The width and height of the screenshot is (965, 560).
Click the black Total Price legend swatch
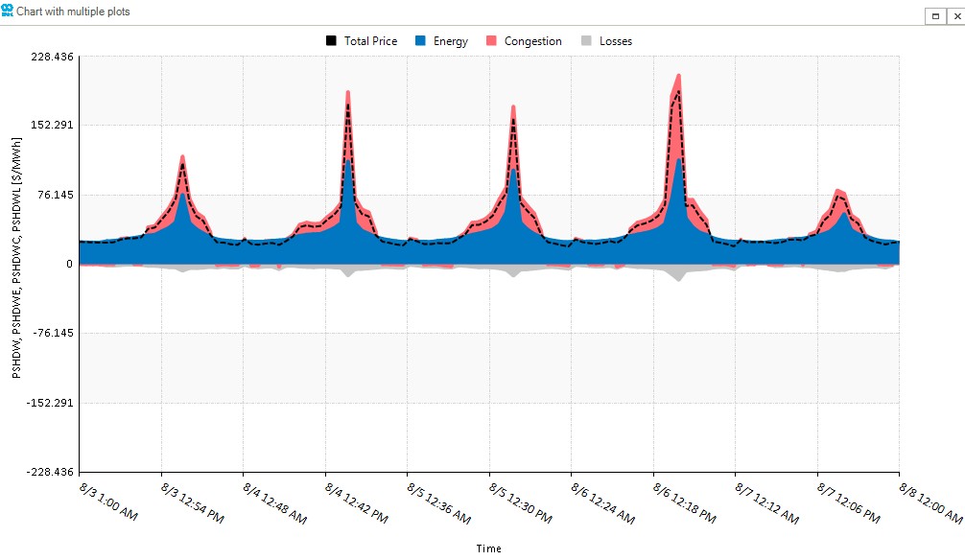pos(332,41)
